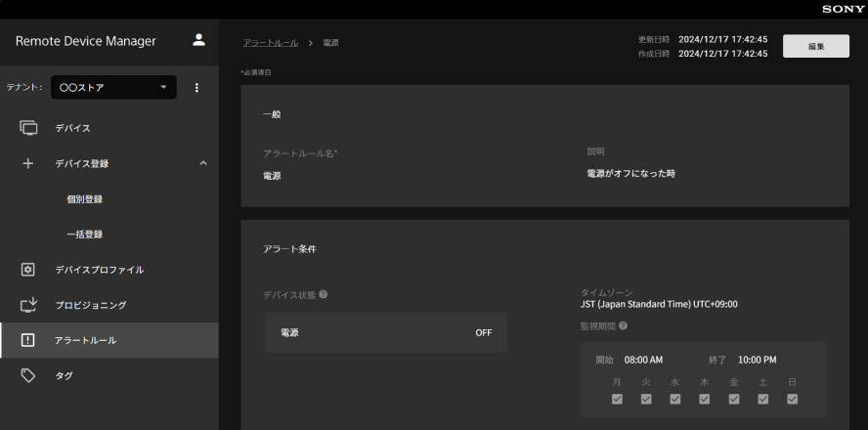Screen dimensions: 868x430
Task: Toggle the Wednesday (水) checkbox
Action: (x=674, y=399)
